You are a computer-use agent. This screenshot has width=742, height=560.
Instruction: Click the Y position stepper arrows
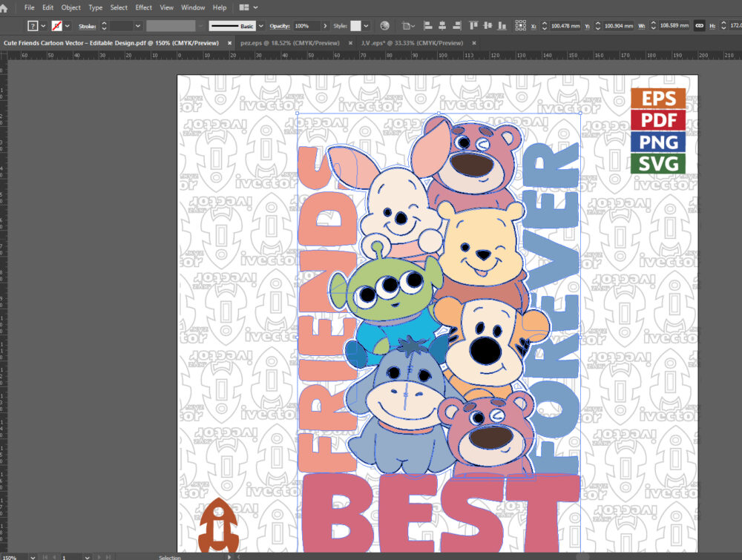tap(597, 26)
